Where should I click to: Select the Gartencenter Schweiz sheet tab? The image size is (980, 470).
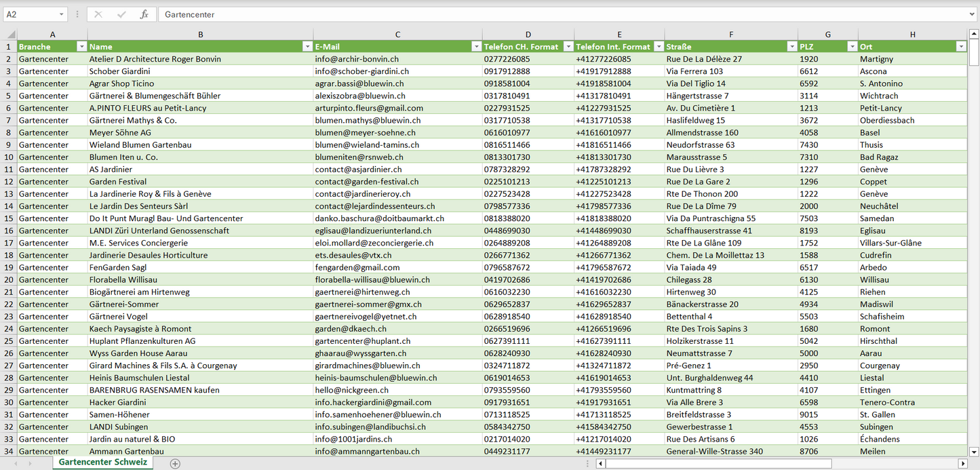pyautogui.click(x=102, y=463)
